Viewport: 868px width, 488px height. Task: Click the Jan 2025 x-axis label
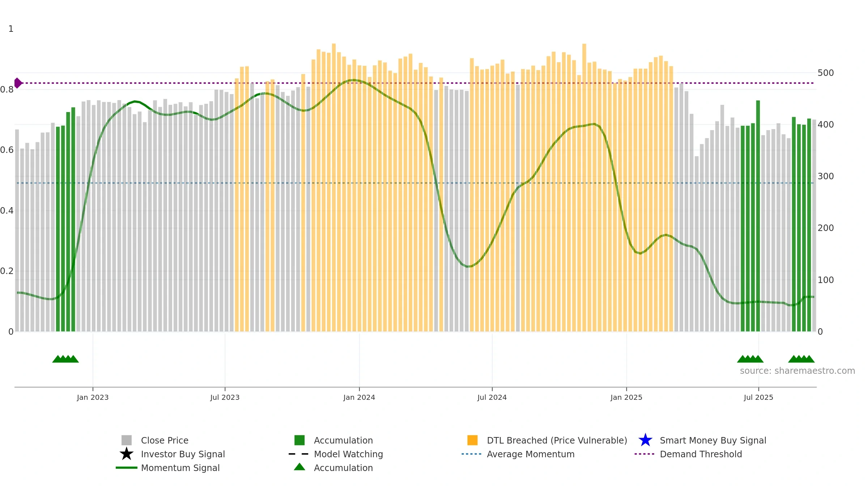pyautogui.click(x=626, y=398)
